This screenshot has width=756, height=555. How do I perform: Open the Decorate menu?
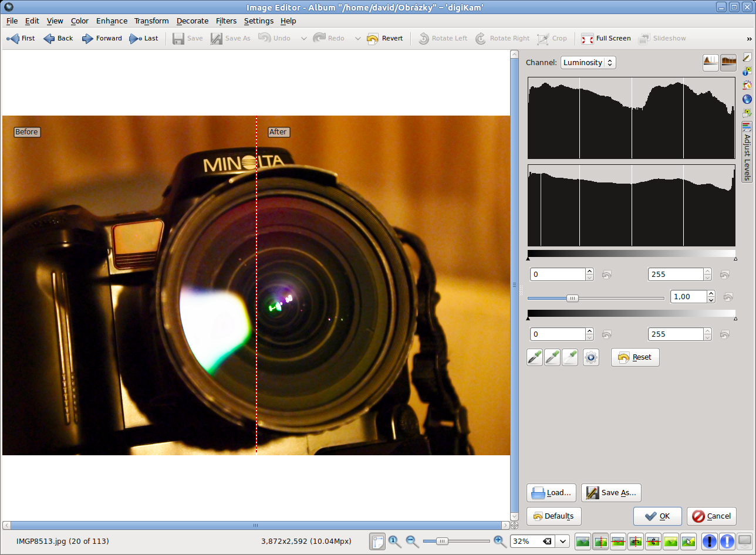tap(193, 21)
